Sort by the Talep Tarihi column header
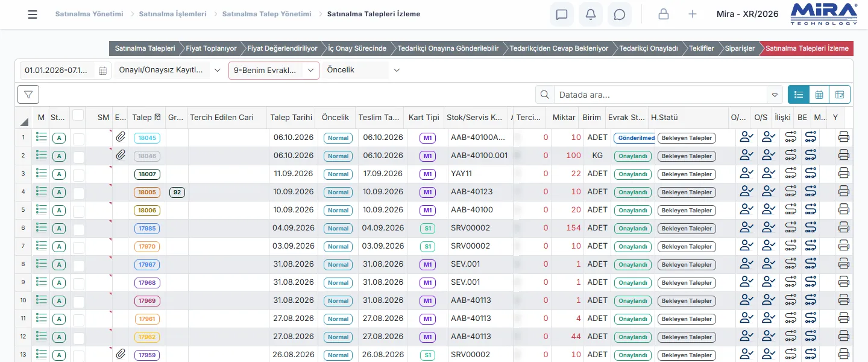Screen dimensions: 868x362 (x=291, y=117)
